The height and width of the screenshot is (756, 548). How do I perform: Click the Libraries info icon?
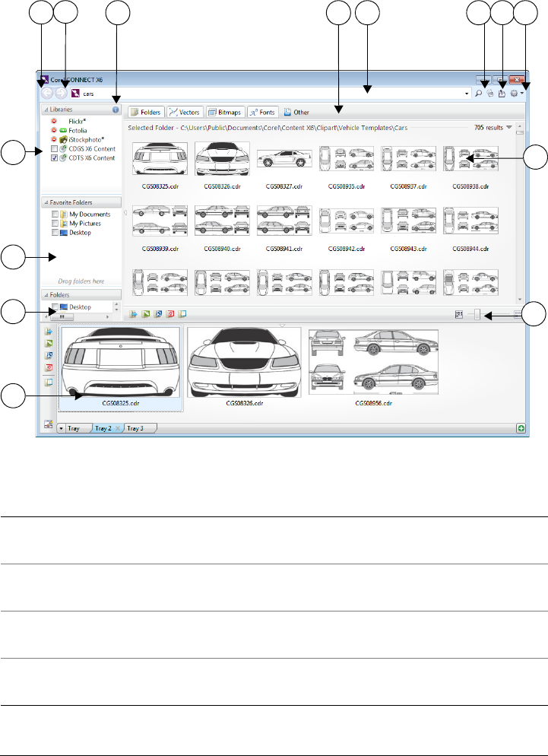[116, 110]
